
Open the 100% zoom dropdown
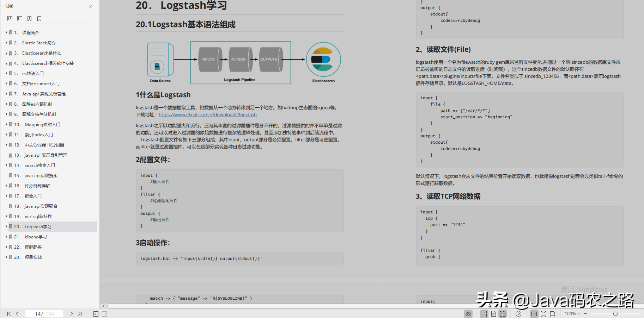572,314
